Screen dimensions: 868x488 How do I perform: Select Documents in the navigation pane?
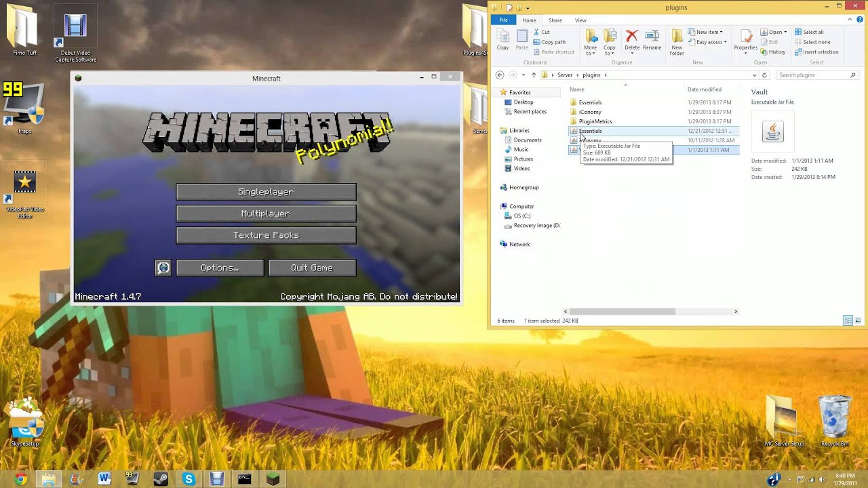point(527,140)
